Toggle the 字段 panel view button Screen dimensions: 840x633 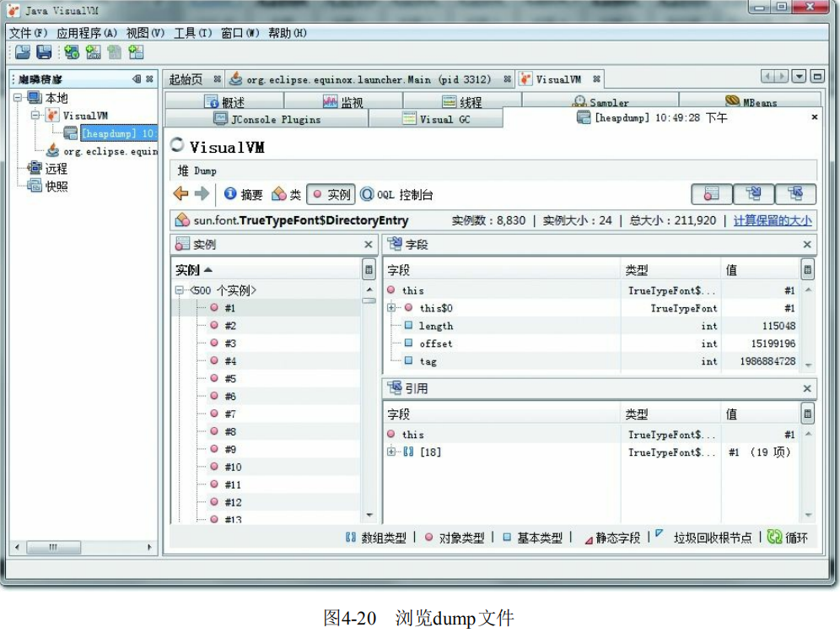click(753, 194)
